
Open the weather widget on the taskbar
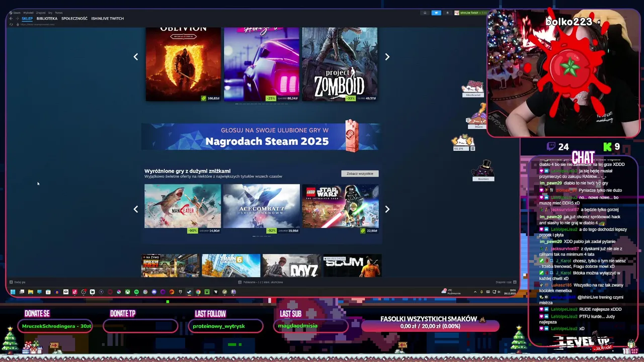coord(451,292)
